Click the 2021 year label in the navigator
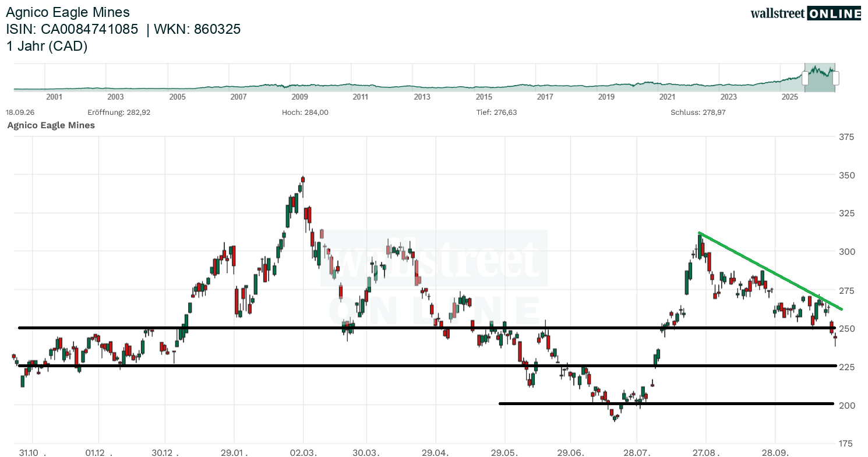 coord(668,97)
